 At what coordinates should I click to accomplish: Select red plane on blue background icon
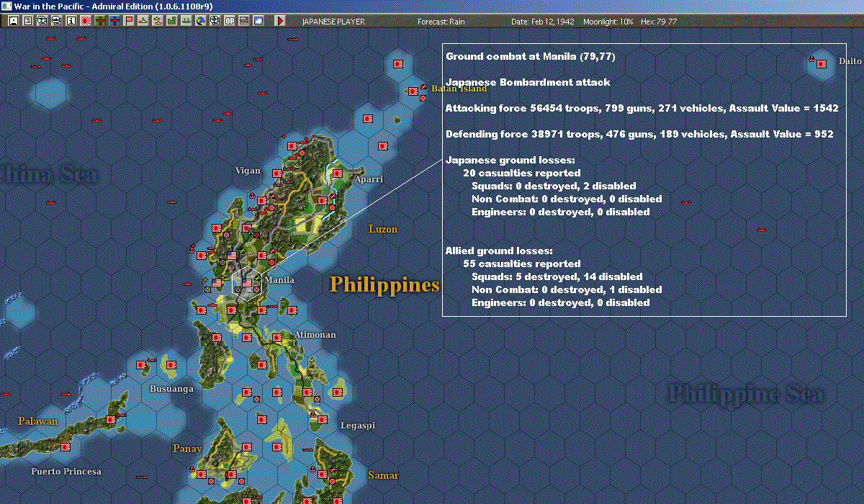point(114,21)
